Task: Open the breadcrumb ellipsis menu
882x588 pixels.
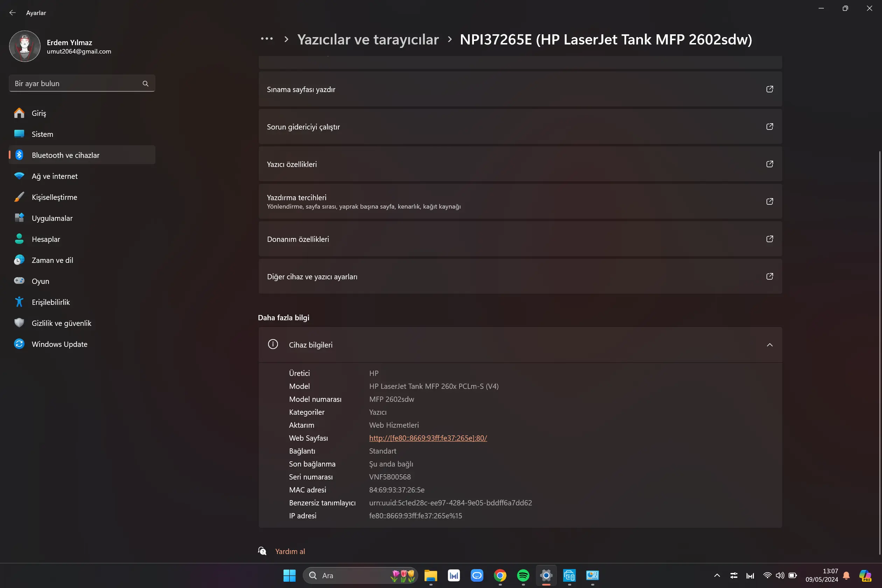Action: tap(267, 39)
